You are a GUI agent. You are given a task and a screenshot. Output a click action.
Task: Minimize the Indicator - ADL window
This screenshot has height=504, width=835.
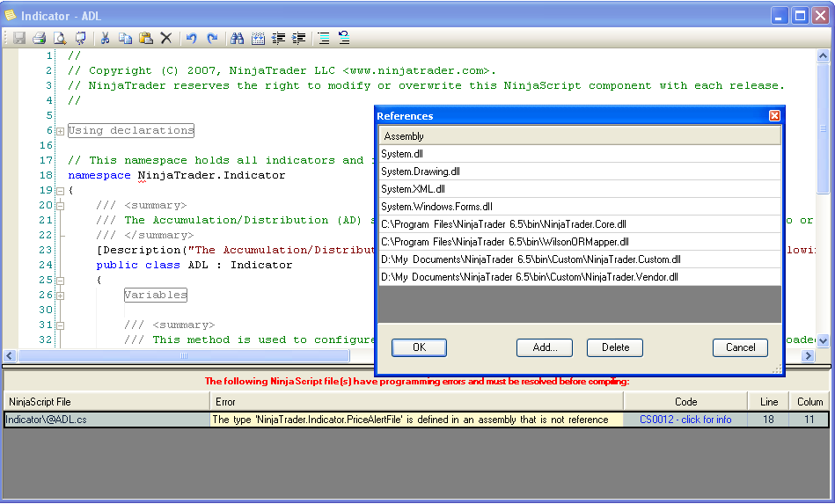click(779, 16)
